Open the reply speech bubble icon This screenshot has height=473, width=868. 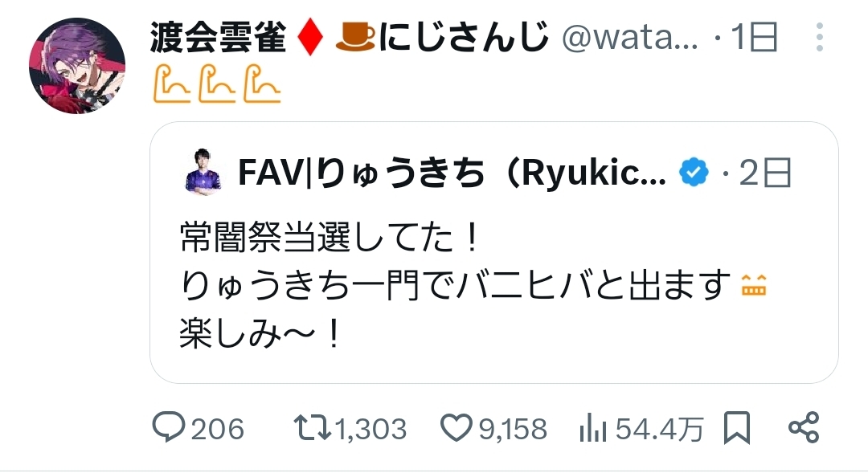click(x=168, y=427)
